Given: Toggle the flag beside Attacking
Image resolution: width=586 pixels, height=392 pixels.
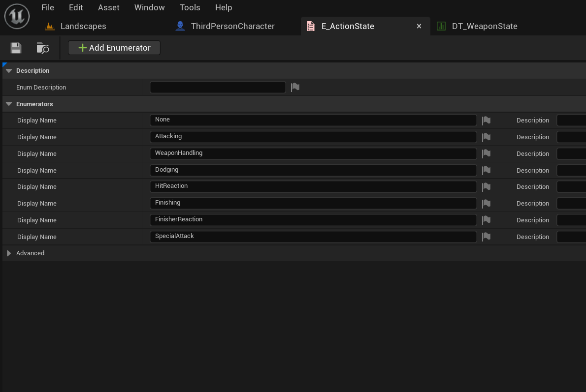Looking at the screenshot, I should pos(486,137).
